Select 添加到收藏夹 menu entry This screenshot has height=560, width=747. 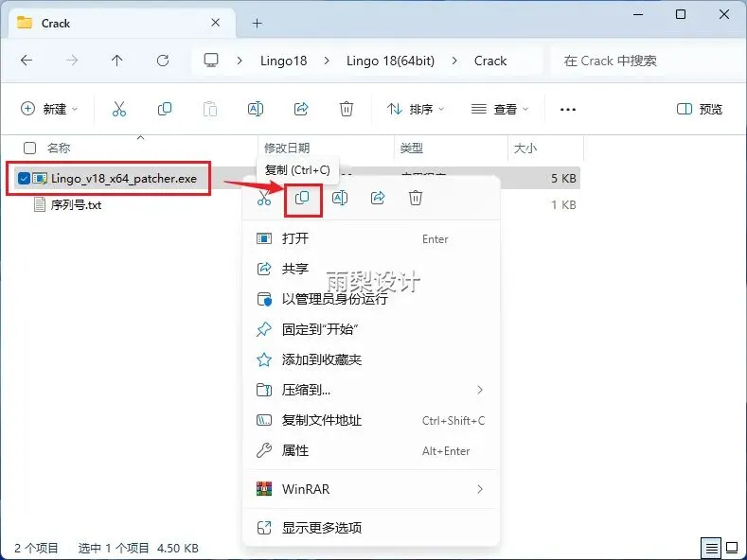click(370, 359)
